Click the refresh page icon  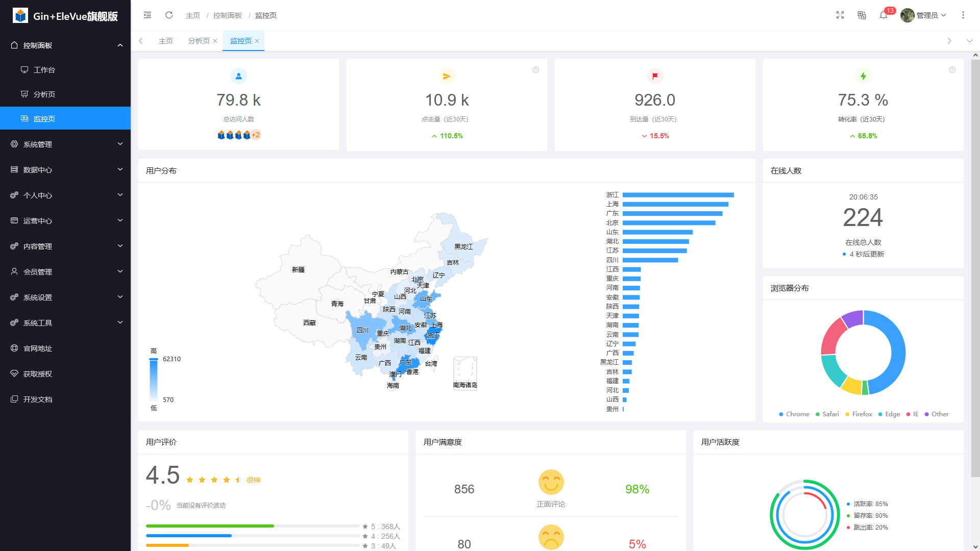pyautogui.click(x=169, y=15)
